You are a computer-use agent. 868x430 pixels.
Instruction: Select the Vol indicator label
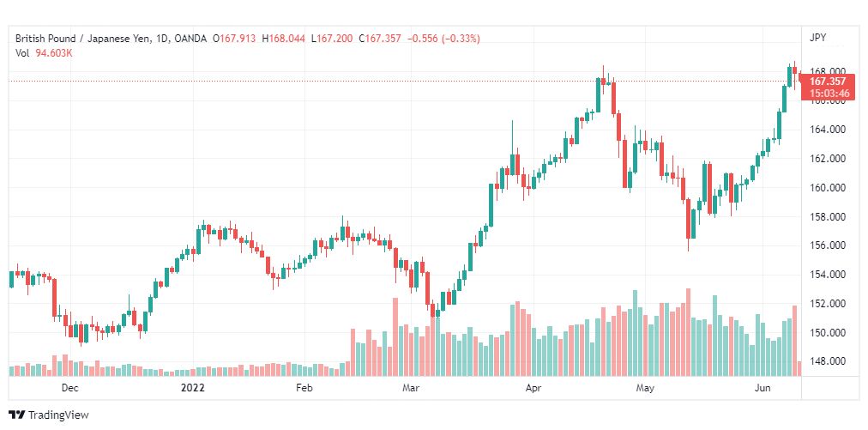(23, 53)
